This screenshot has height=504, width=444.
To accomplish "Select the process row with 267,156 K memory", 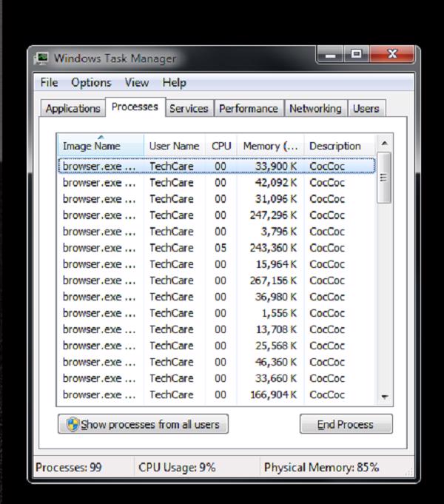I will pyautogui.click(x=216, y=280).
